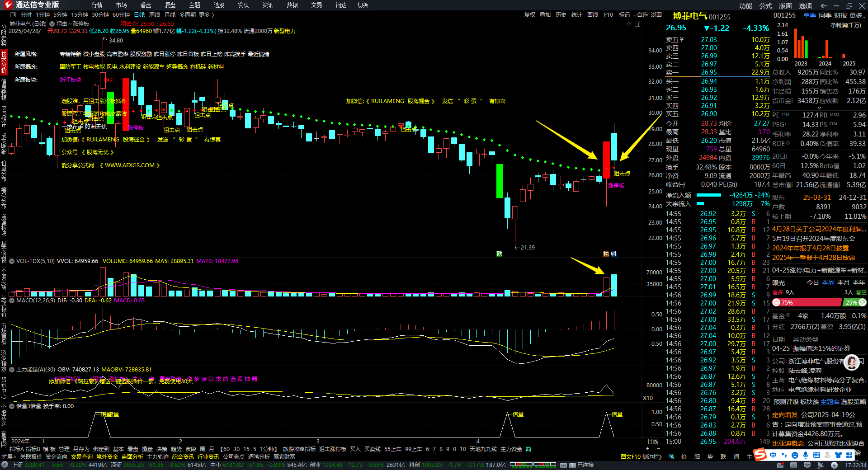Screen dimensions: 868x470
Task: Expand the VOL-TDX indicator dropdown
Action: 12,261
